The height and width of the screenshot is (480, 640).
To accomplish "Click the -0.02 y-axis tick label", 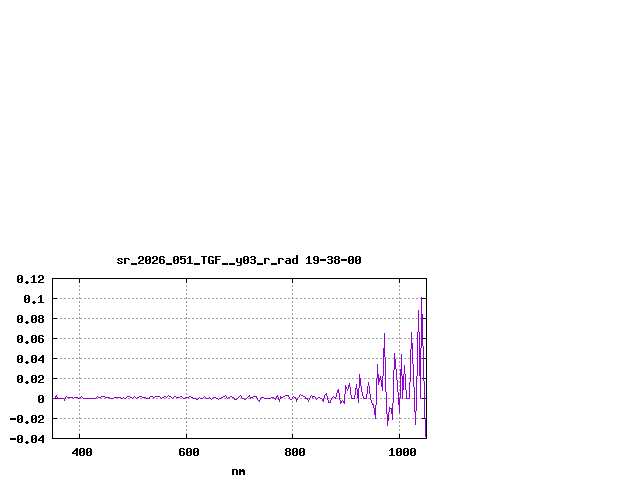I will [x=27, y=419].
